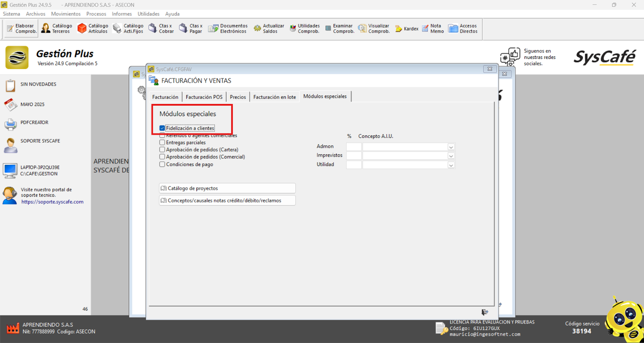Open soporte.syscafe.com link

52,202
